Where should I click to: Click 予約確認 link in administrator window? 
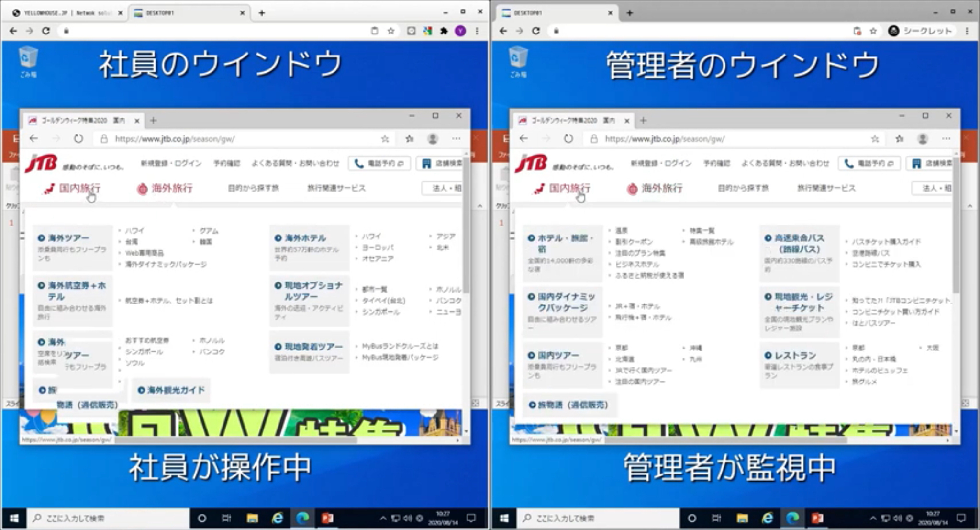coord(717,163)
